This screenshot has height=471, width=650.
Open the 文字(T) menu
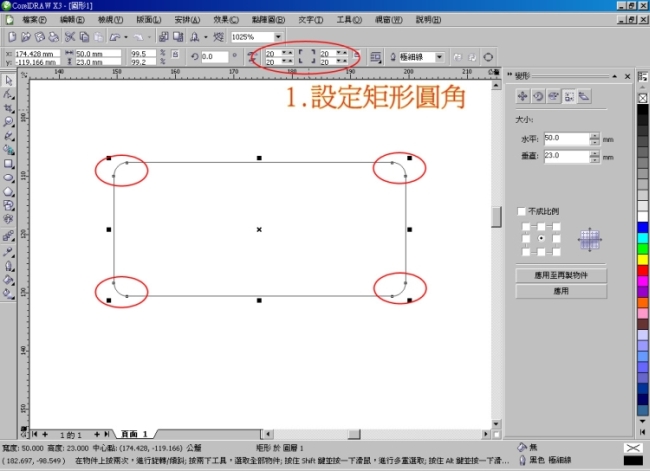coord(310,19)
